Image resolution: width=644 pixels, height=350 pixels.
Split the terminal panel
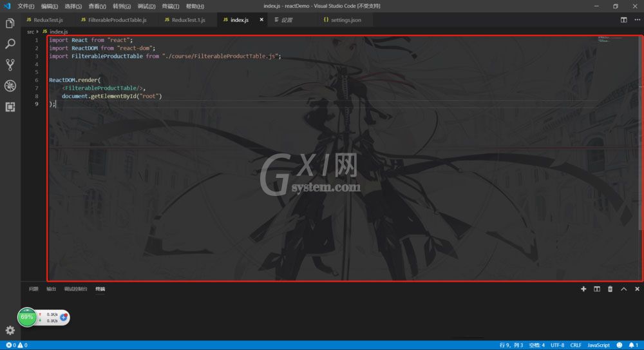[597, 289]
